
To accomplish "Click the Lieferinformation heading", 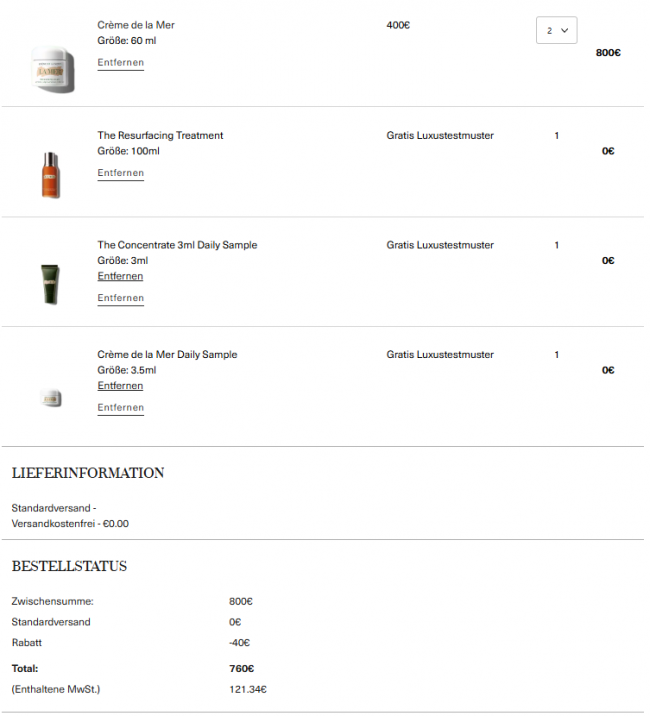I will pos(88,473).
